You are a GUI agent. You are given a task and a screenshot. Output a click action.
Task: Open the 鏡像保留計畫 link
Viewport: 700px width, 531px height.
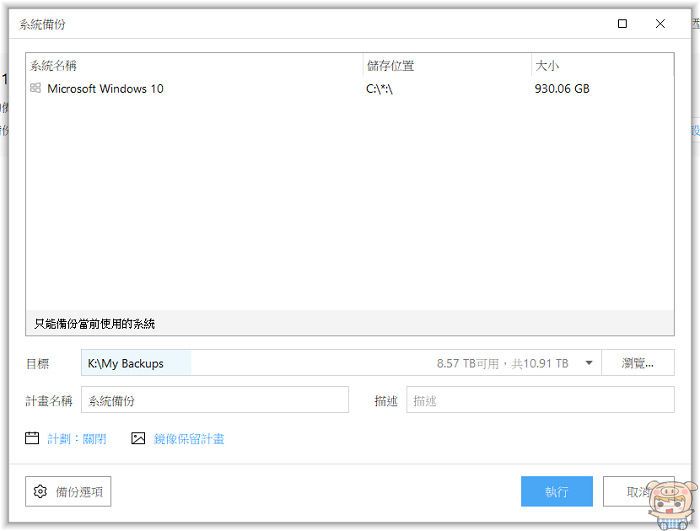pyautogui.click(x=189, y=439)
